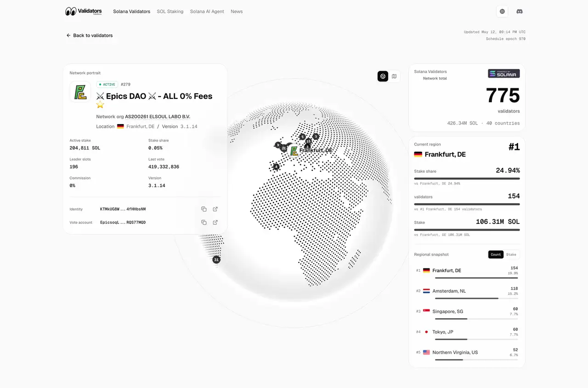The width and height of the screenshot is (588, 388).
Task: Switch to flat map view
Action: tap(394, 76)
